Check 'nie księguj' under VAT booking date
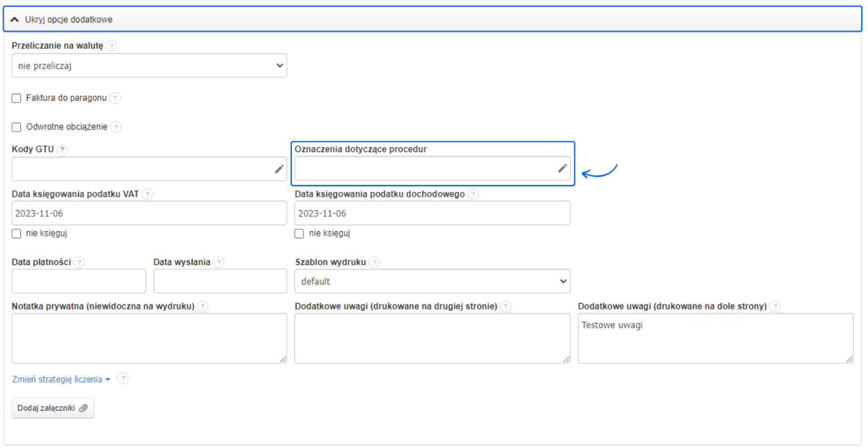 coord(16,234)
